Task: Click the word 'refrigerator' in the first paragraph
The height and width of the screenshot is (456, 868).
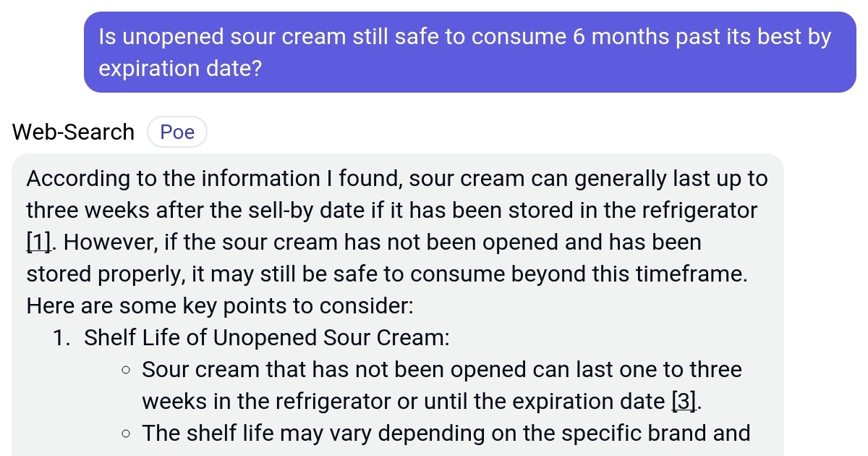Action: click(699, 210)
